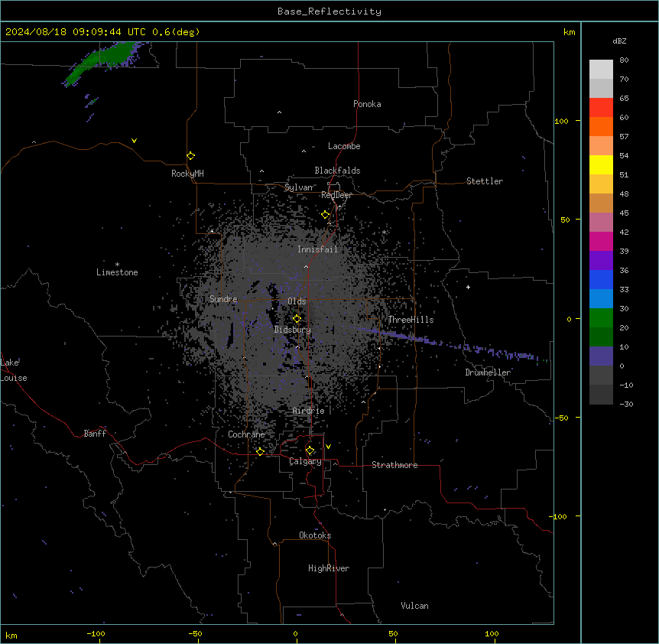
Task: Select the green 30 dBZ swatch
Action: [601, 318]
